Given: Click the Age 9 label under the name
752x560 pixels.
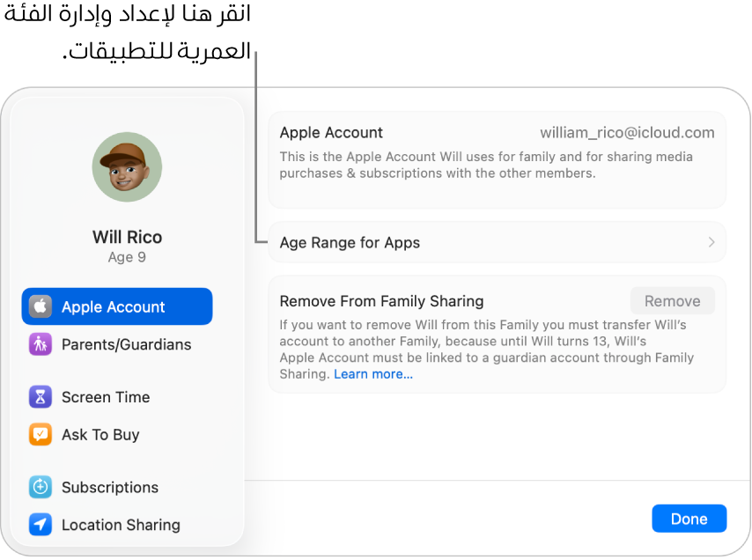Looking at the screenshot, I should point(127,256).
